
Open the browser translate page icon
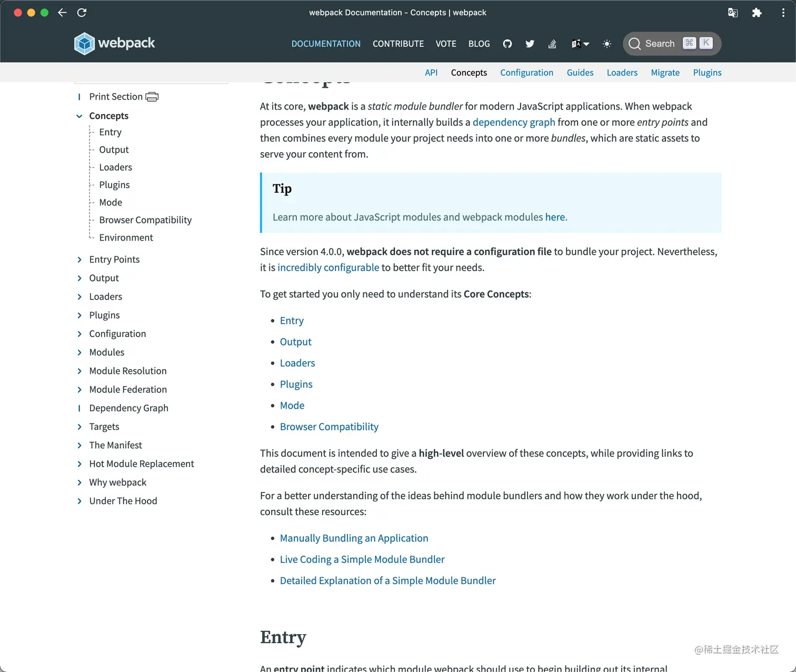[733, 13]
